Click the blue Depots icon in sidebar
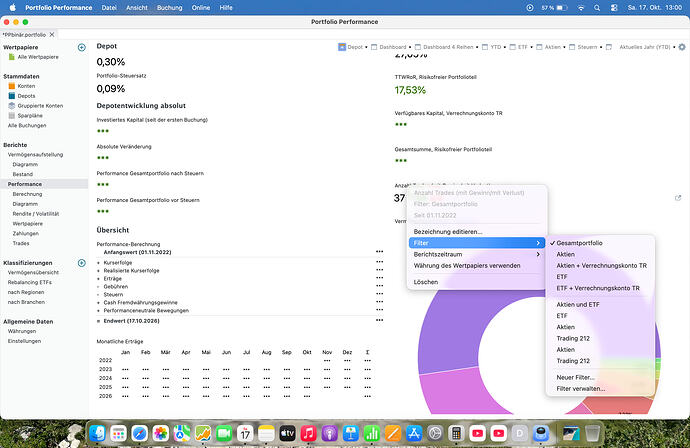 [x=12, y=95]
